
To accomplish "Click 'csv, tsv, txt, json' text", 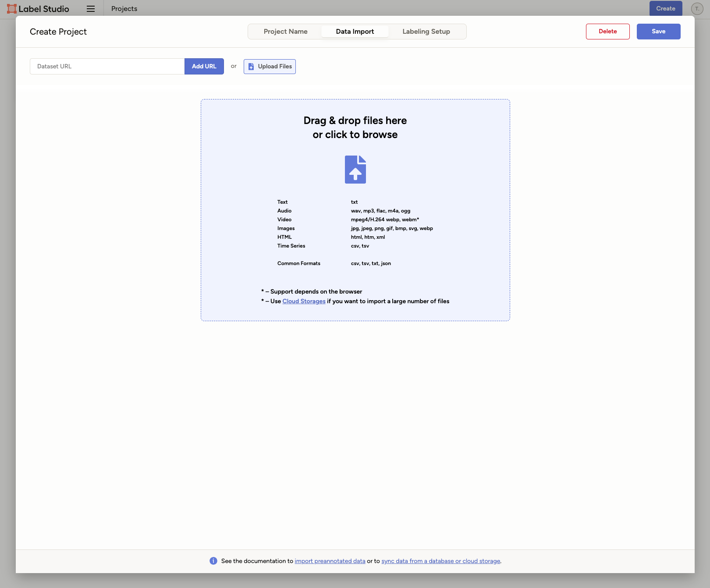I will pos(371,263).
